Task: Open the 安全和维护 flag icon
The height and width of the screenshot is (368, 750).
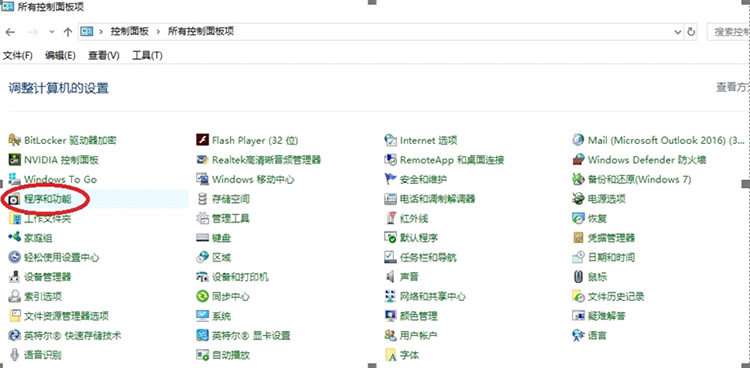Action: 391,179
